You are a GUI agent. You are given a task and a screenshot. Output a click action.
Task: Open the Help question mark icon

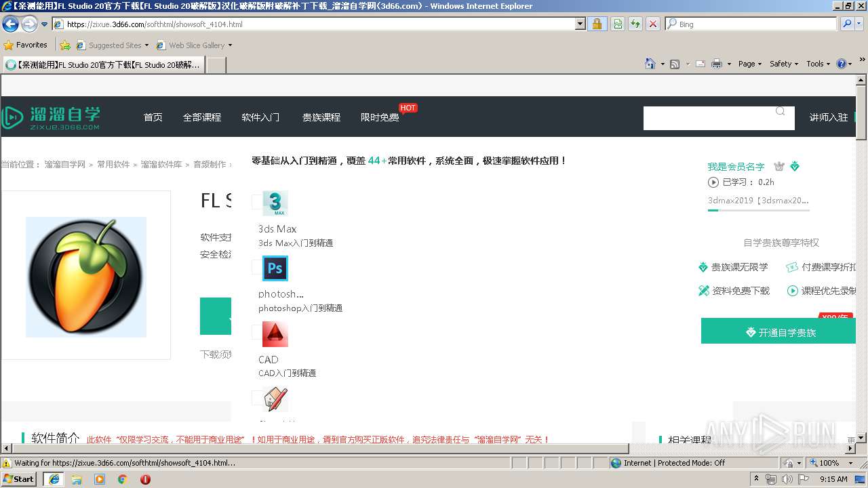[842, 64]
